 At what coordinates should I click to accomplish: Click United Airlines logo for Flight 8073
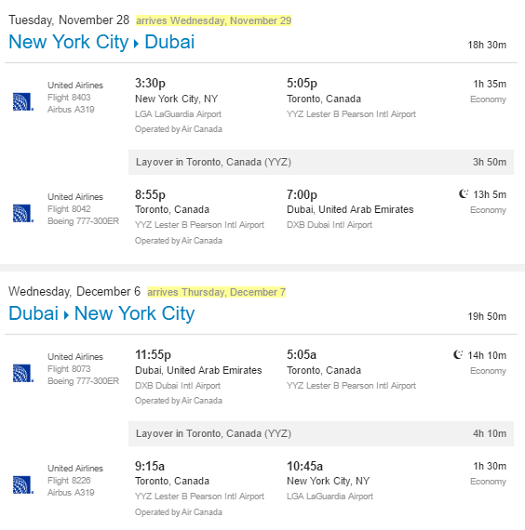pyautogui.click(x=23, y=373)
